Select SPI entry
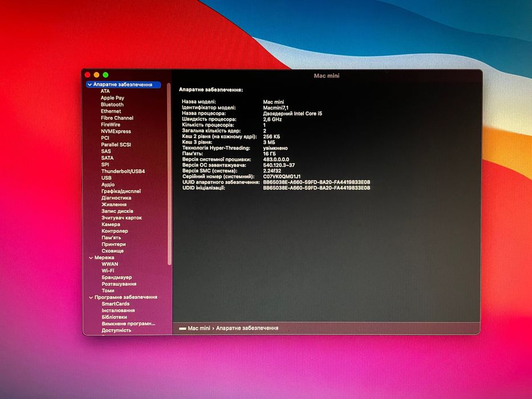This screenshot has height=399, width=532. pyautogui.click(x=105, y=165)
